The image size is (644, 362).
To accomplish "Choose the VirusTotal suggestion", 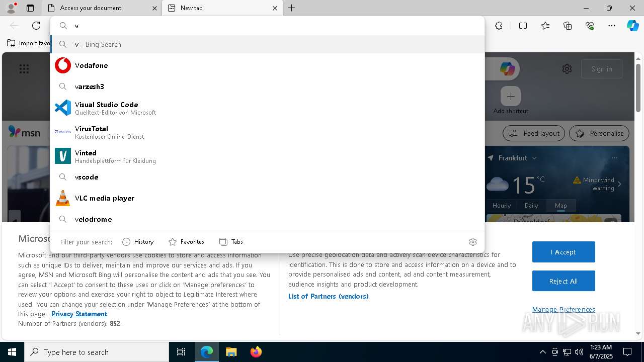I will (267, 132).
